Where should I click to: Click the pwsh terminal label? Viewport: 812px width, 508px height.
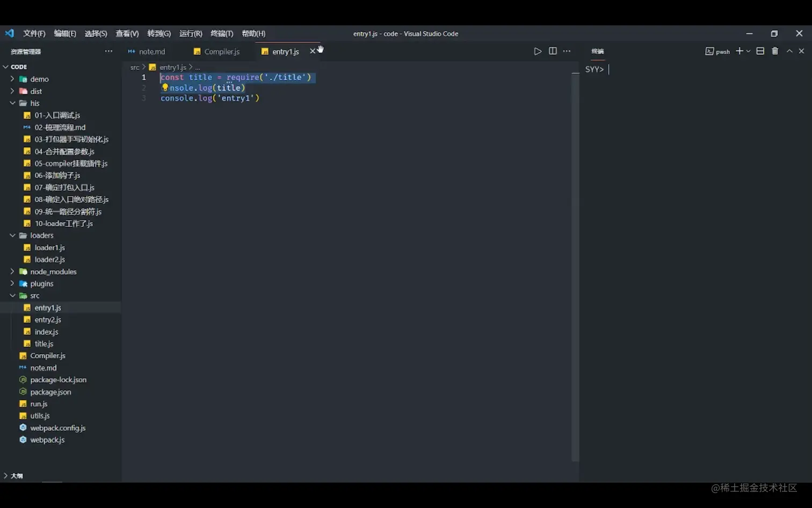(723, 52)
